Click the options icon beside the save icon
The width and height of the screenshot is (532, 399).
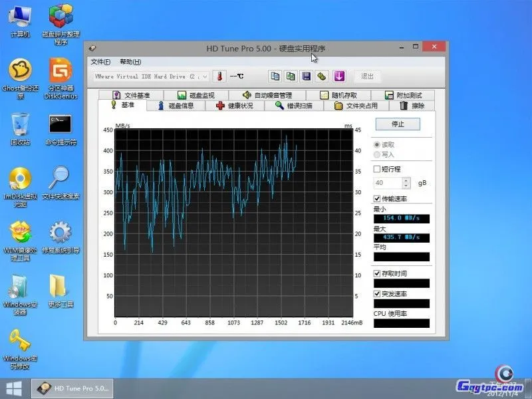[x=323, y=76]
